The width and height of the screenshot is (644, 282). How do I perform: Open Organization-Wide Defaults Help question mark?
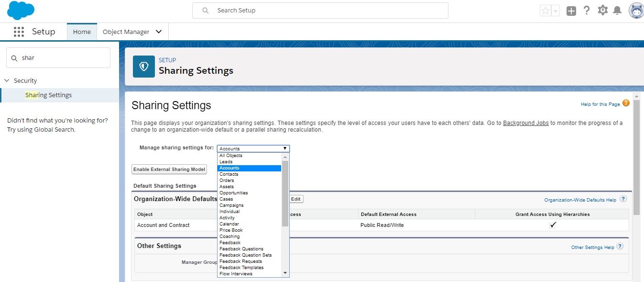(x=623, y=200)
